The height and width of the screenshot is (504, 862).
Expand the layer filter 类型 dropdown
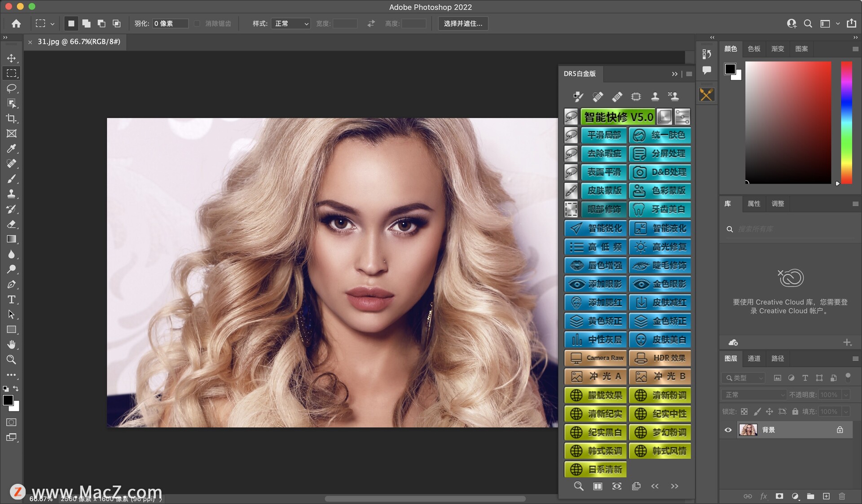click(743, 378)
